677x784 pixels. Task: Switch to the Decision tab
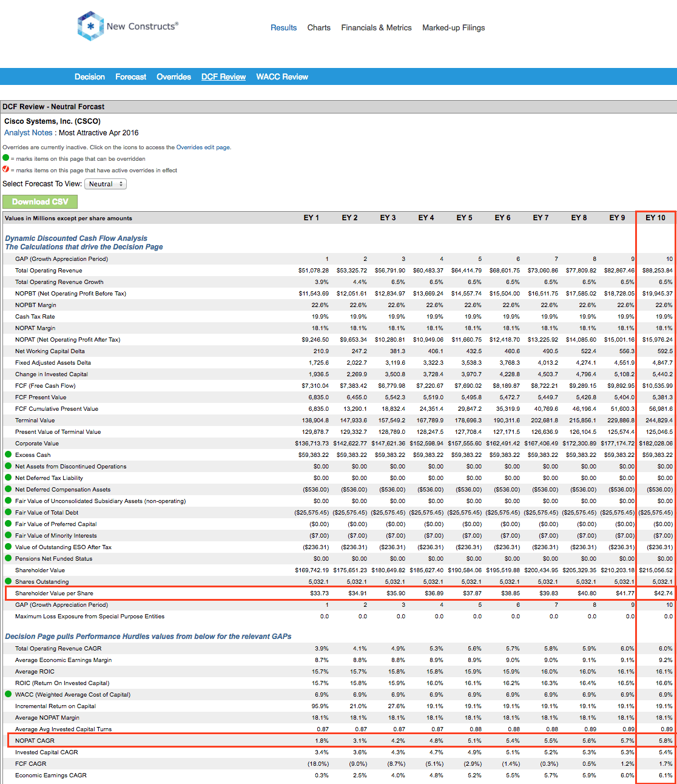[90, 77]
